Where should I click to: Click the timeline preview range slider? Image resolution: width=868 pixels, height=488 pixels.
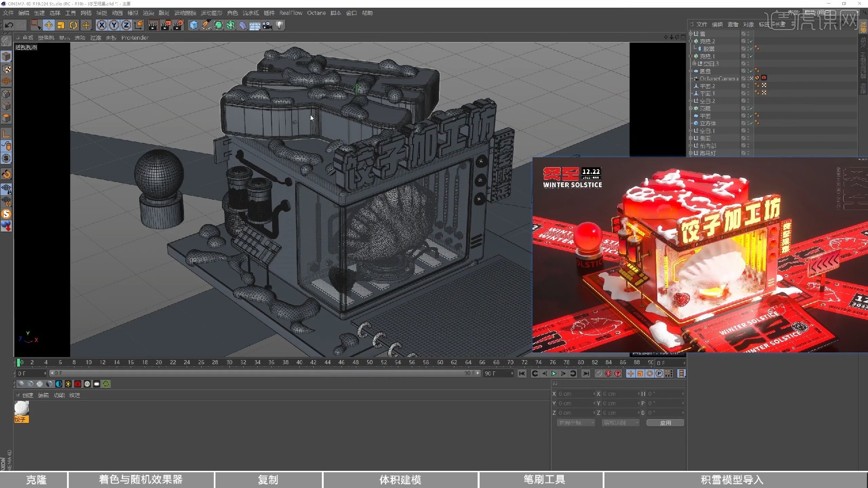(264, 373)
